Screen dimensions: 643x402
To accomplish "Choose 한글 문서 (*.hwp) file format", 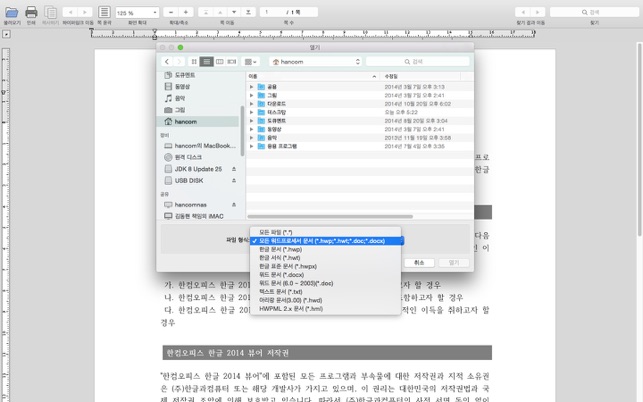I will (x=281, y=249).
